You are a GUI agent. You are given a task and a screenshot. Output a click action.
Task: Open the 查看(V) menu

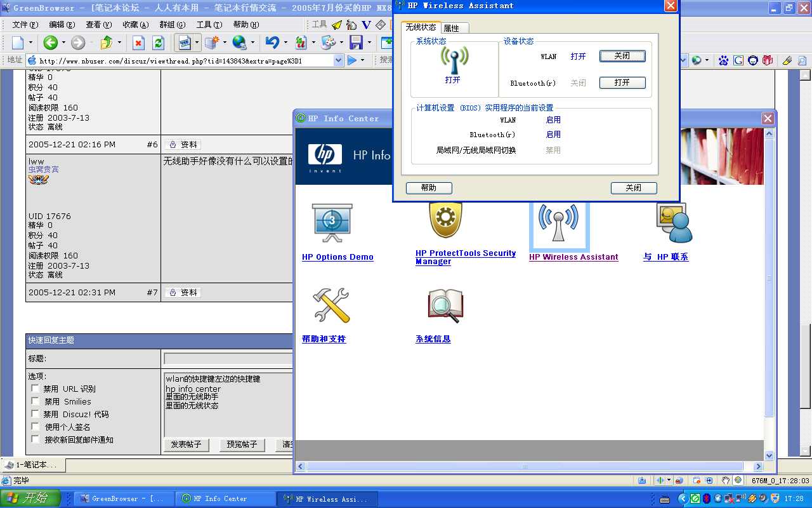[98, 25]
